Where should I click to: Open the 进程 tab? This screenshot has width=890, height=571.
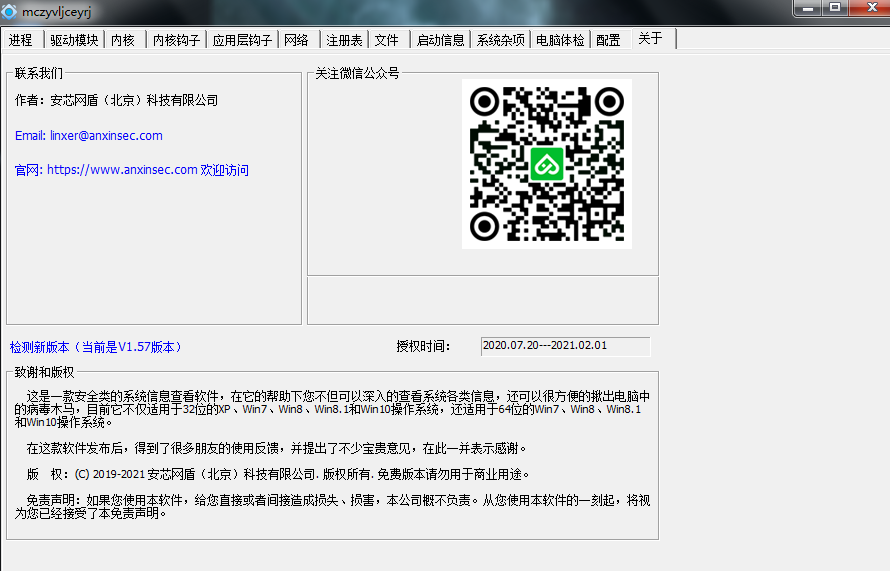click(21, 40)
